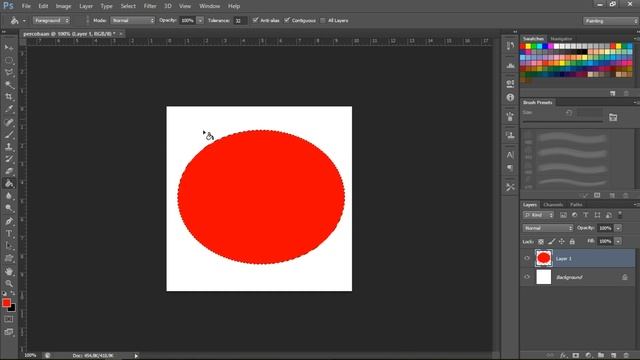This screenshot has width=640, height=360.
Task: Select the Shape tool
Action: (x=9, y=258)
